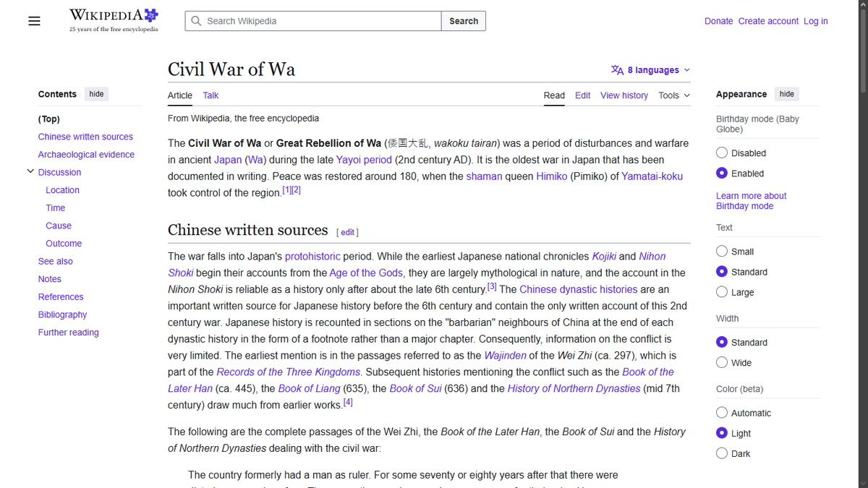868x488 pixels.
Task: Go to Further reading in contents
Action: click(x=69, y=333)
